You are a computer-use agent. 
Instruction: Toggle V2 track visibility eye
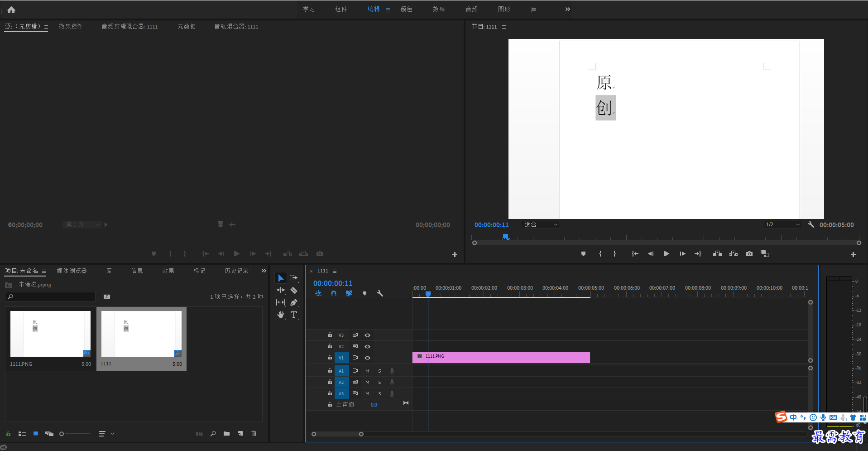[368, 347]
